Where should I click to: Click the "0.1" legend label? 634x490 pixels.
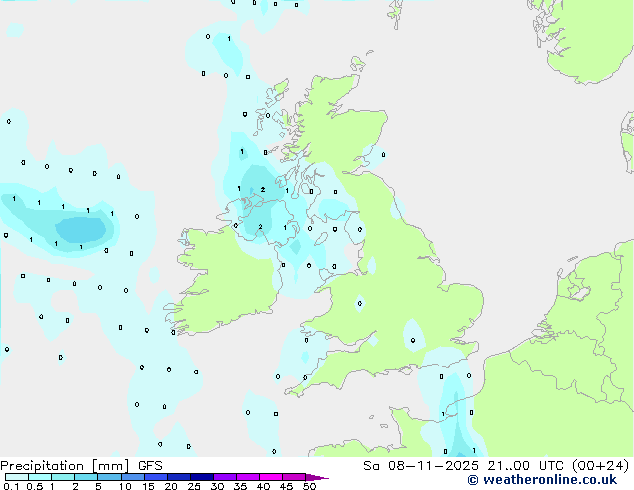[11, 486]
